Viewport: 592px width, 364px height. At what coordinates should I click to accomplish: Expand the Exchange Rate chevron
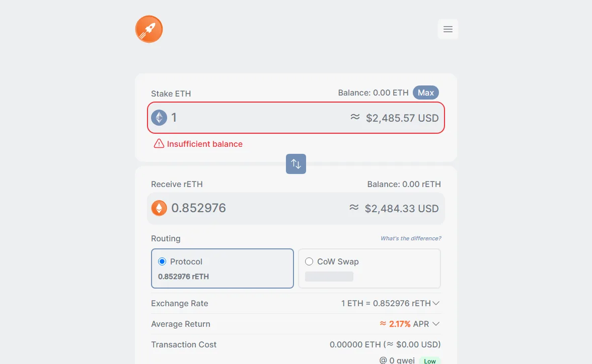[x=436, y=303]
